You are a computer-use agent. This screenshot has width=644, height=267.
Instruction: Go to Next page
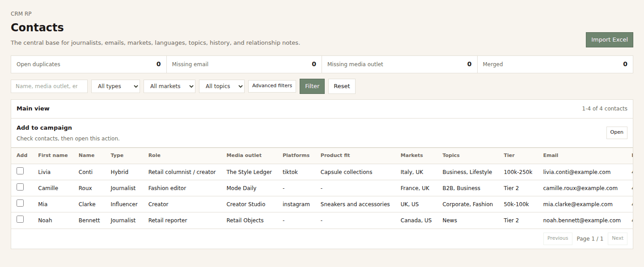coord(618,238)
